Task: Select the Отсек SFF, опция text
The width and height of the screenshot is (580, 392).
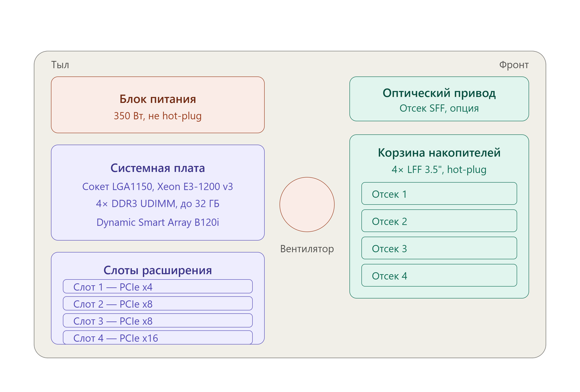Action: pos(439,109)
